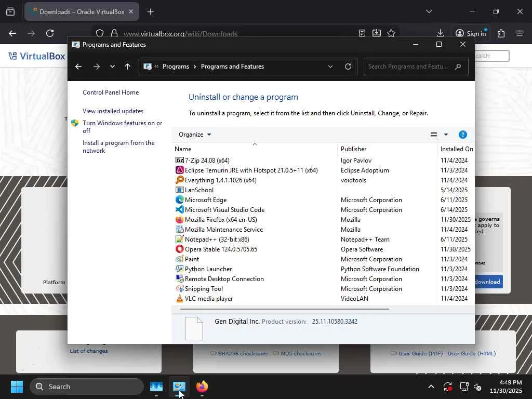Click the Paint program icon
Viewport: 532px width, 399px height.
coord(179,259)
